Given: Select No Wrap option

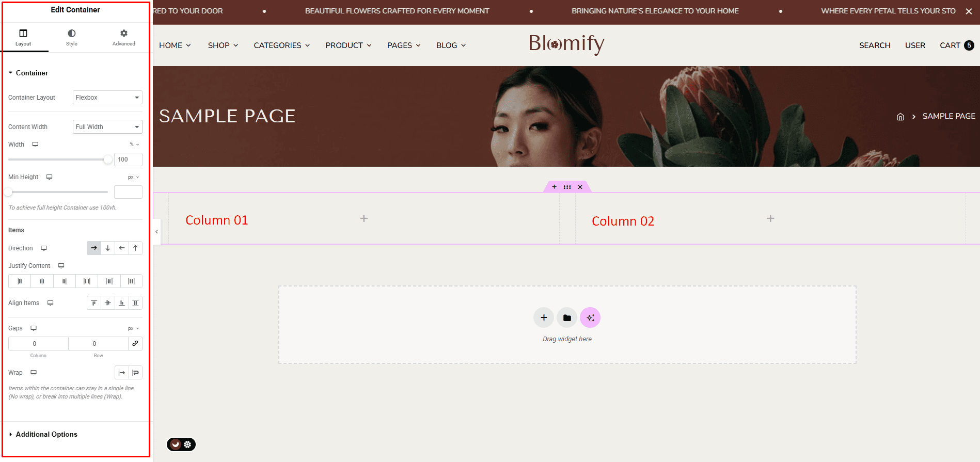Looking at the screenshot, I should coord(122,373).
